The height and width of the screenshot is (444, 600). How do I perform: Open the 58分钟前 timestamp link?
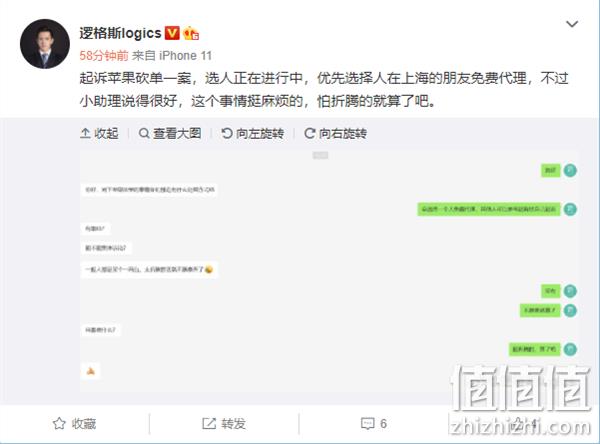104,56
